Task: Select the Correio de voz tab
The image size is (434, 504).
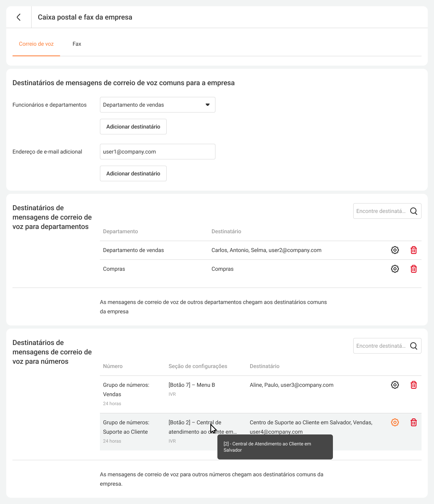Action: 36,44
